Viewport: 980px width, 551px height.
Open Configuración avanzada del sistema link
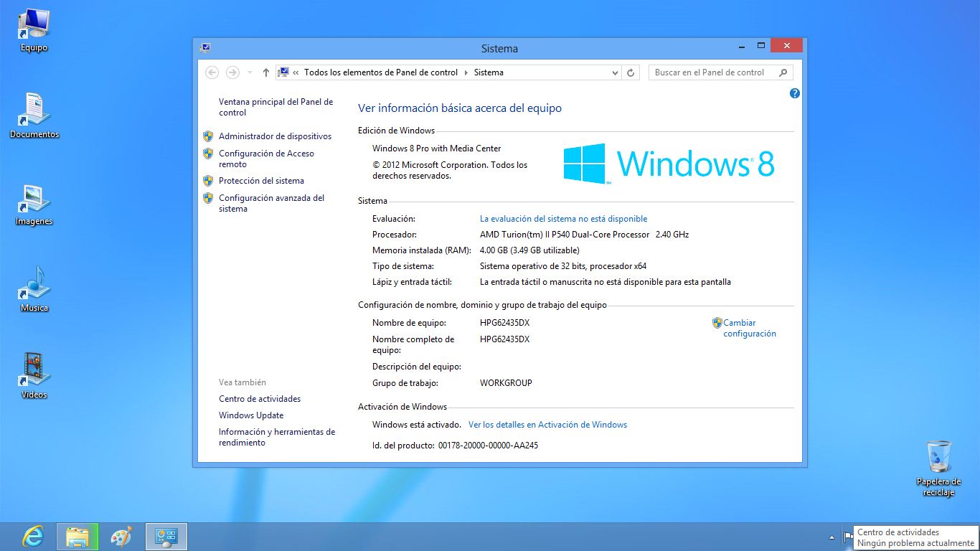[x=271, y=203]
